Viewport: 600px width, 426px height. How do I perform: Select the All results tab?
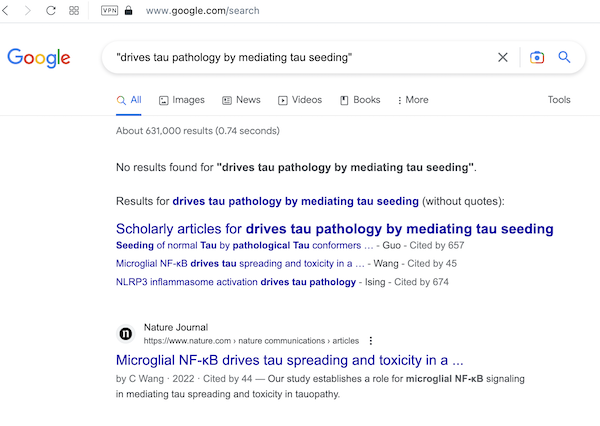[x=129, y=100]
